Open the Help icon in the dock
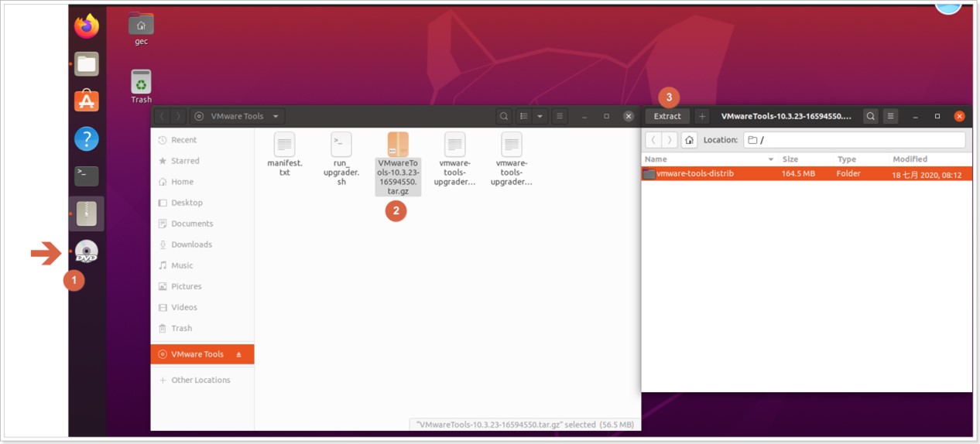 [x=87, y=138]
